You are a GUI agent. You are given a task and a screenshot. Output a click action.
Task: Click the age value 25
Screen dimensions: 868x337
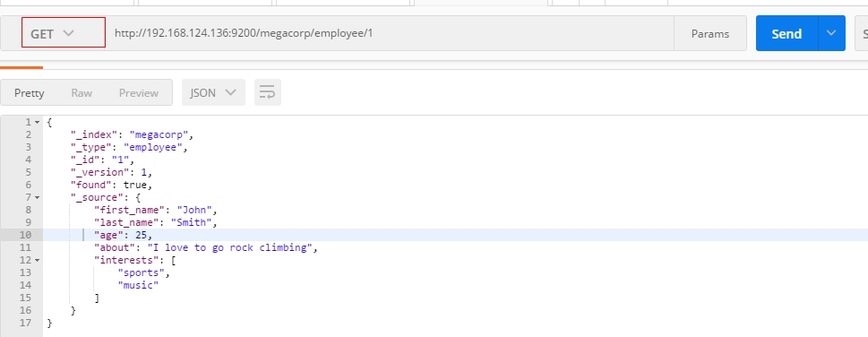(142, 235)
